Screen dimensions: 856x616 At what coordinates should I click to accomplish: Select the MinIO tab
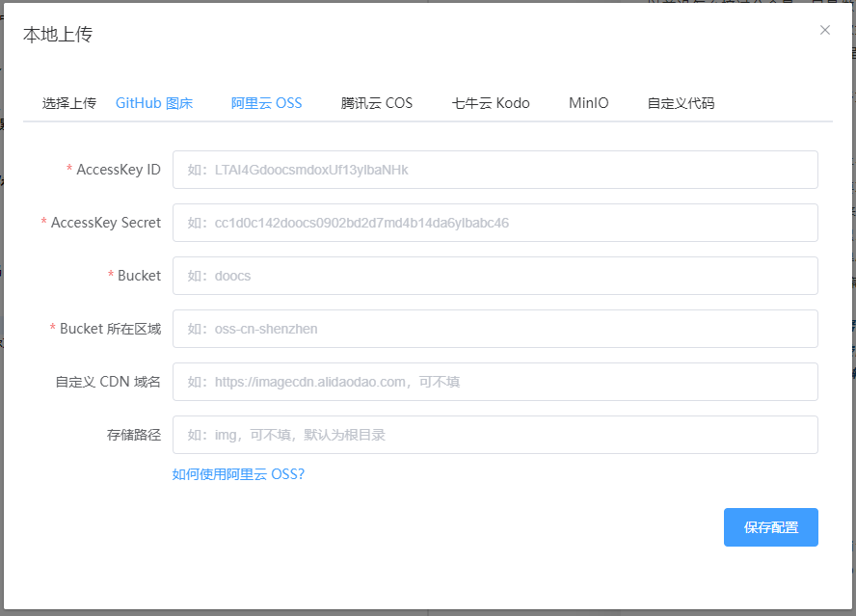click(x=588, y=103)
